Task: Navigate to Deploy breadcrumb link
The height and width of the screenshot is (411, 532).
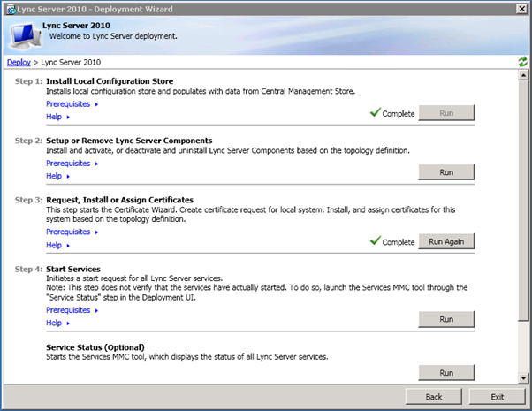Action: click(x=19, y=62)
